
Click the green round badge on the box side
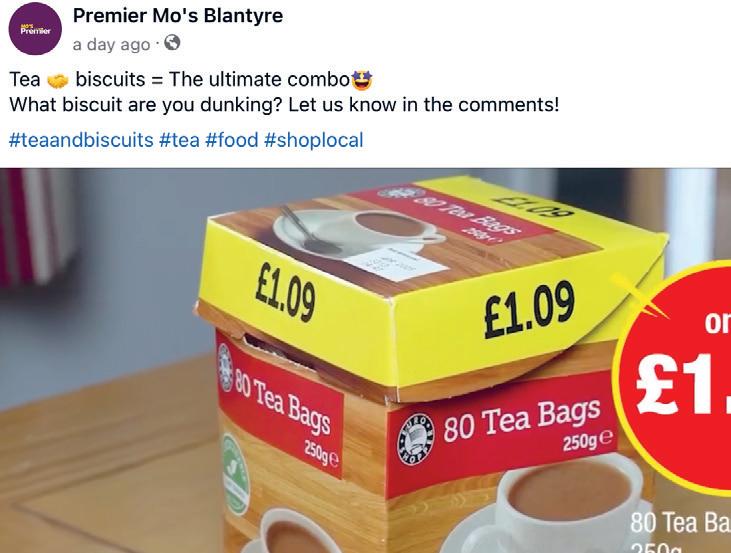click(233, 473)
